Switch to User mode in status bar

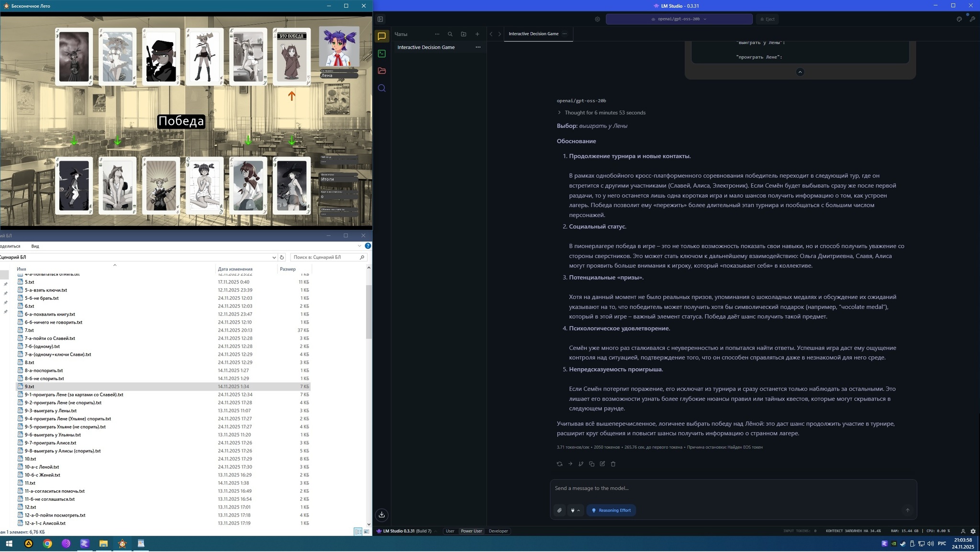pyautogui.click(x=450, y=531)
